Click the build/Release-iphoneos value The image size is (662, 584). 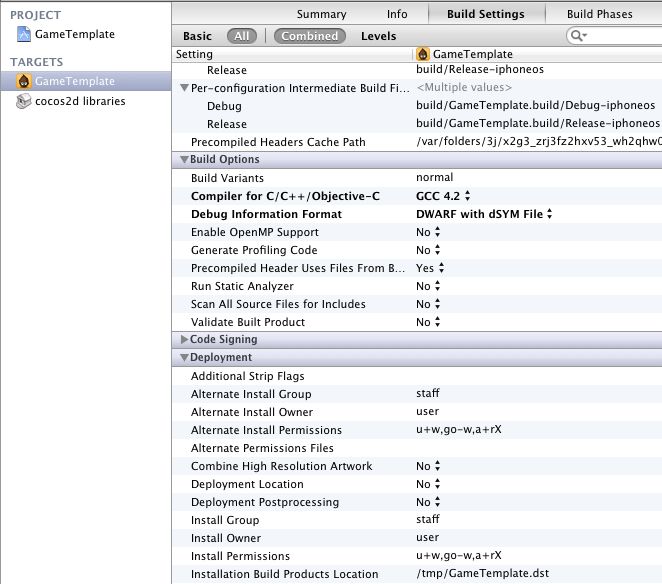coord(480,69)
